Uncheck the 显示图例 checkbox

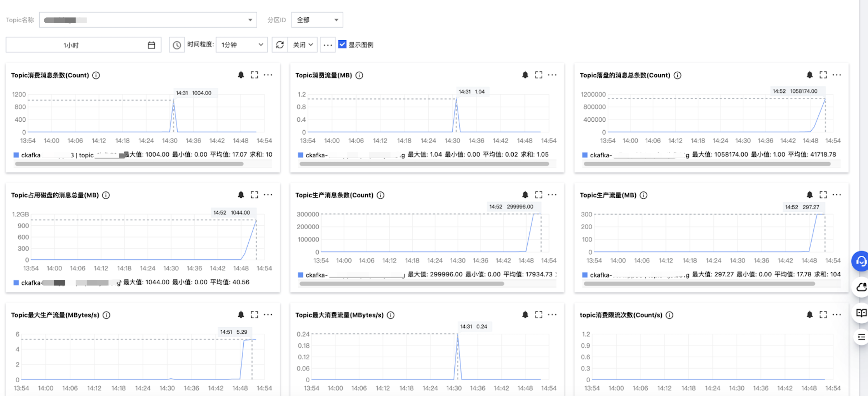point(342,44)
